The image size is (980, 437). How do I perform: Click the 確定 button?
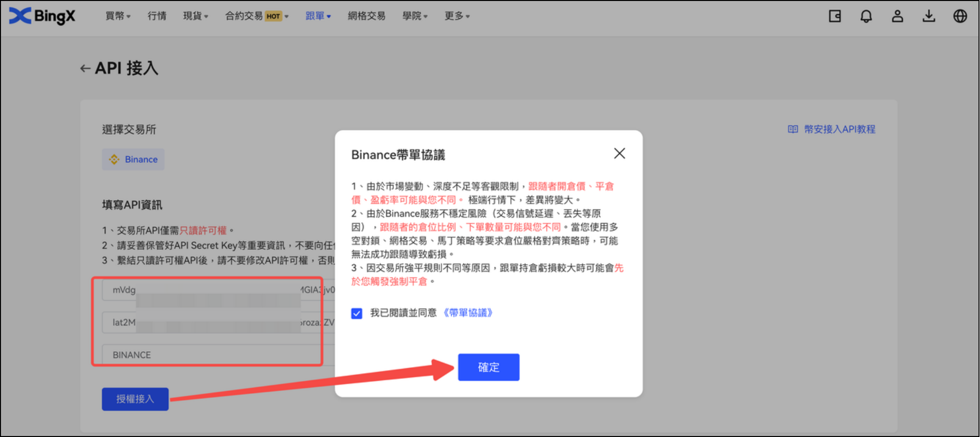pos(488,367)
